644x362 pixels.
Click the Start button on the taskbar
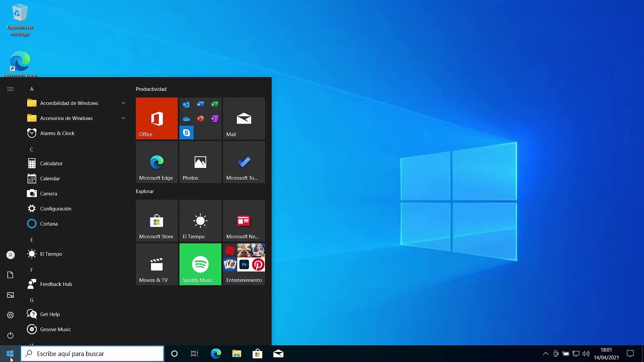(x=10, y=354)
